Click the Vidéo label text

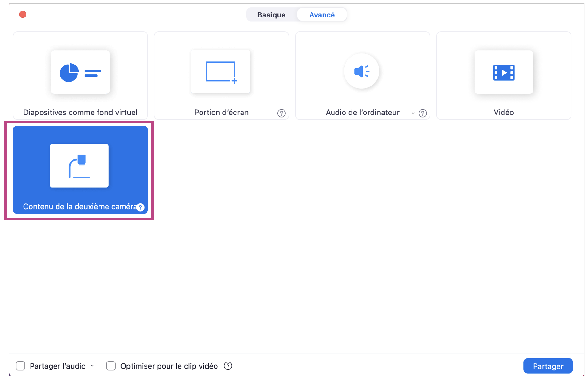click(503, 113)
